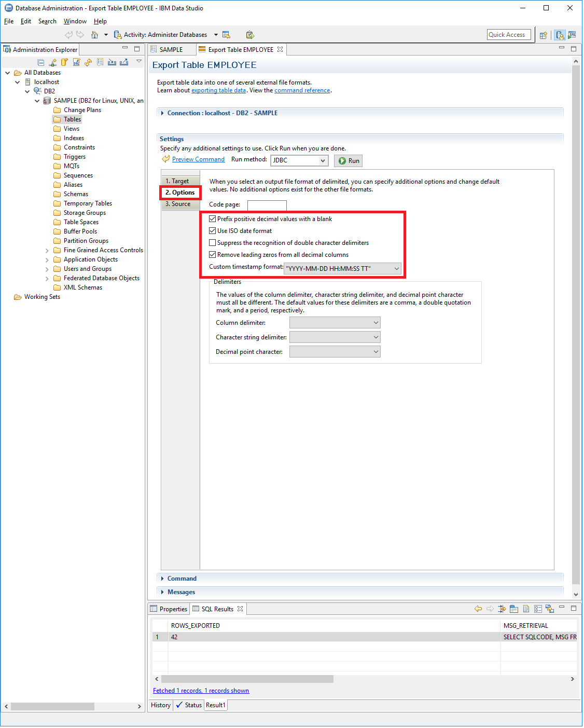This screenshot has height=728, width=584.
Task: Toggle the Use ISO date format checkbox
Action: pyautogui.click(x=213, y=231)
